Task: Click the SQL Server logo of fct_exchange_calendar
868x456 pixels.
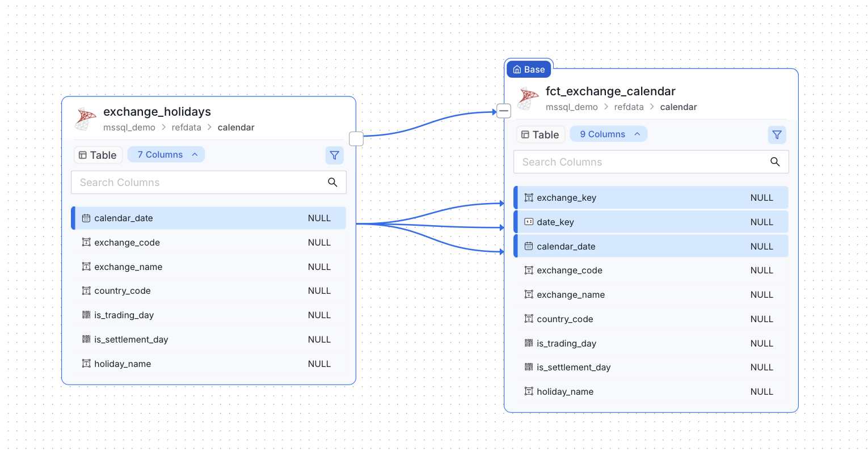Action: pos(528,99)
